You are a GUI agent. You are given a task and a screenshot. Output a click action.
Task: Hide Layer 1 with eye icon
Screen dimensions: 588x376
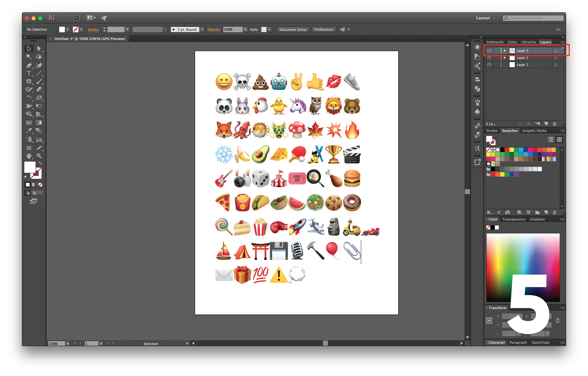coord(489,65)
